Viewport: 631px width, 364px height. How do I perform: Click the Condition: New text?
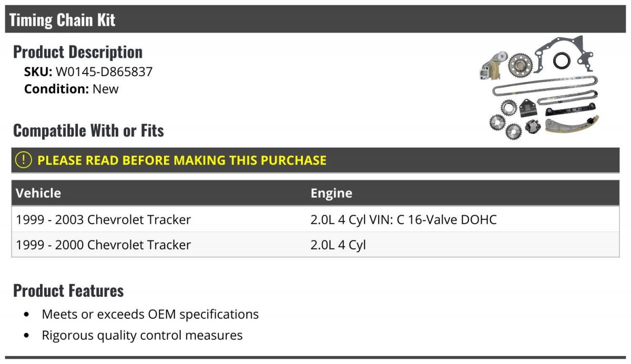(x=72, y=89)
